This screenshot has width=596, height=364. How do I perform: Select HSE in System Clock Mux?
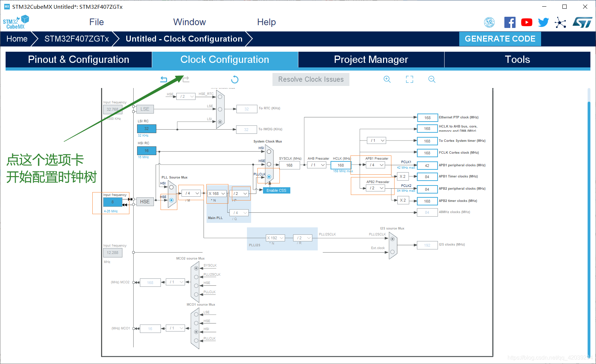(x=269, y=164)
